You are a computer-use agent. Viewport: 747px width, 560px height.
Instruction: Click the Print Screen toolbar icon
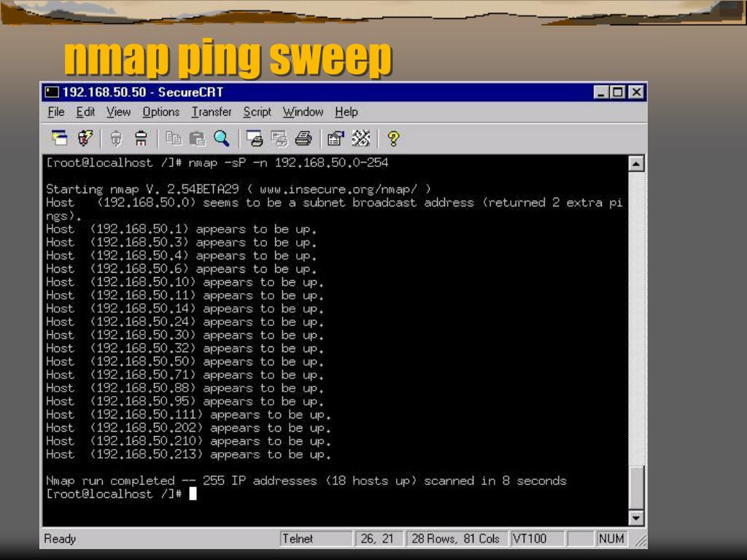255,139
